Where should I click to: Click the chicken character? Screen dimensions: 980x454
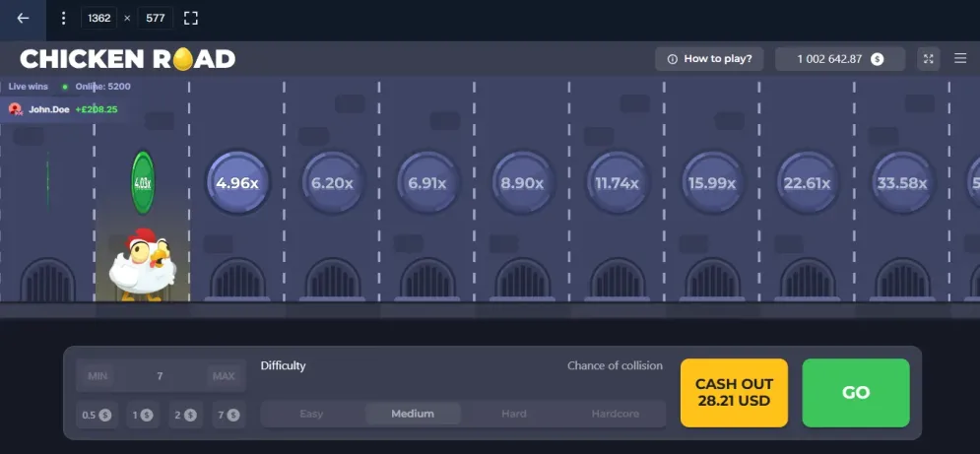(141, 264)
